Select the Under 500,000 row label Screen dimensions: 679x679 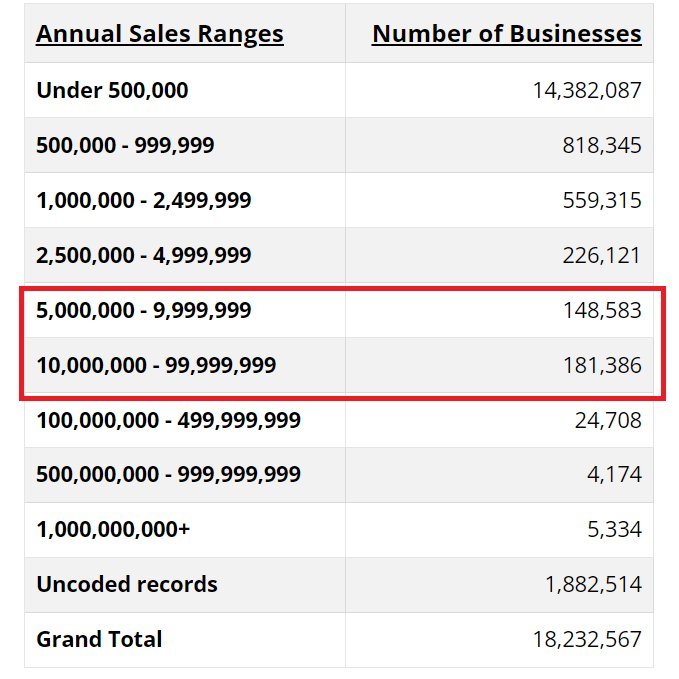coord(112,90)
